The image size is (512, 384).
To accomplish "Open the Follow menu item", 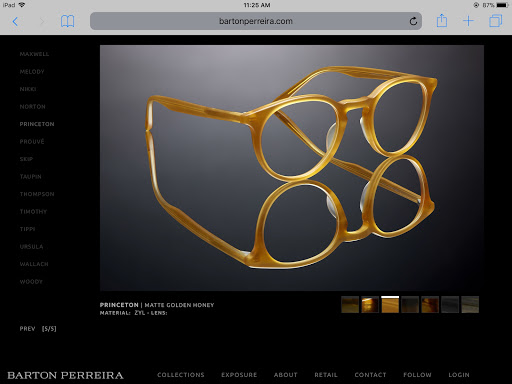I will pyautogui.click(x=417, y=375).
